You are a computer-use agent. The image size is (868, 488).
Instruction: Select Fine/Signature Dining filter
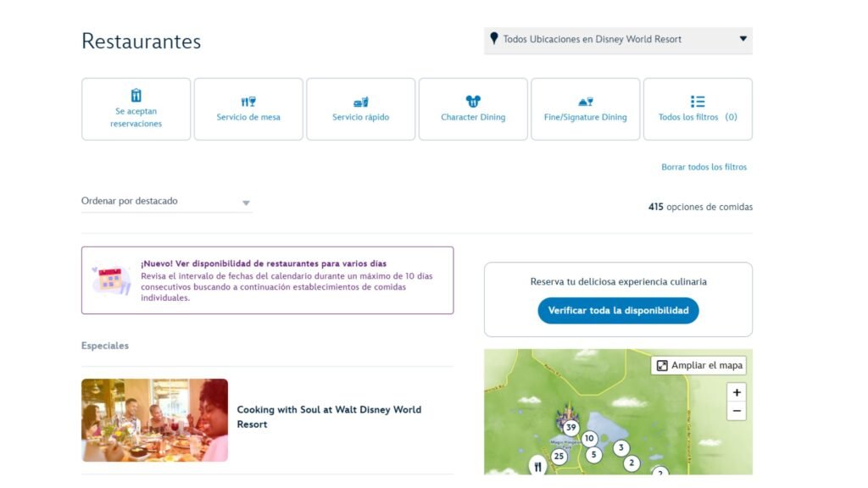point(585,109)
